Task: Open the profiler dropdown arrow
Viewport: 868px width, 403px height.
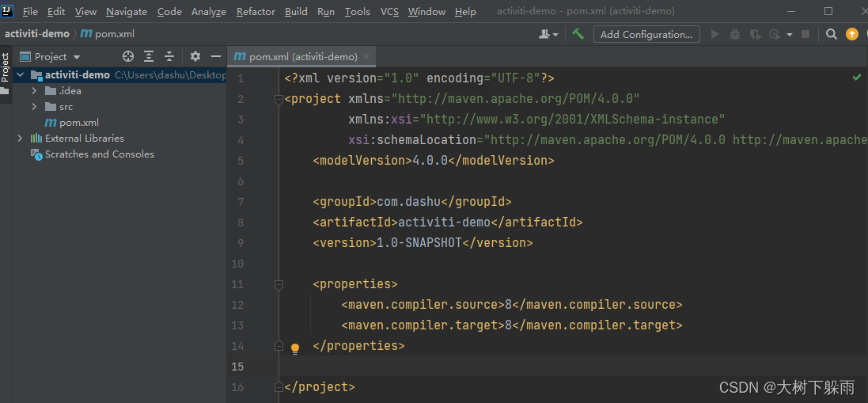Action: [790, 34]
